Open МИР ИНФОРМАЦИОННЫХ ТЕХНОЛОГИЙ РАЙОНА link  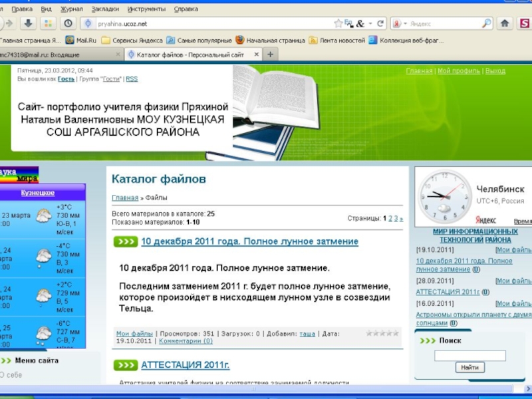(475, 236)
